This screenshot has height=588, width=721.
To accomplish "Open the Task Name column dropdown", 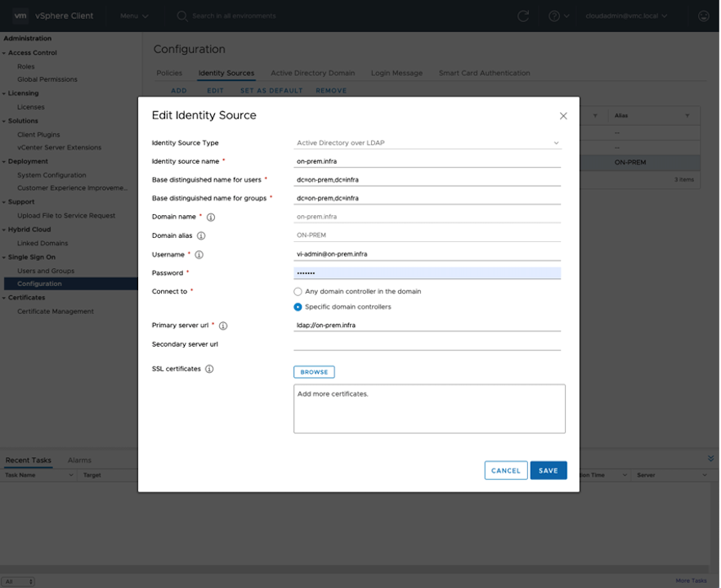I will [x=71, y=475].
